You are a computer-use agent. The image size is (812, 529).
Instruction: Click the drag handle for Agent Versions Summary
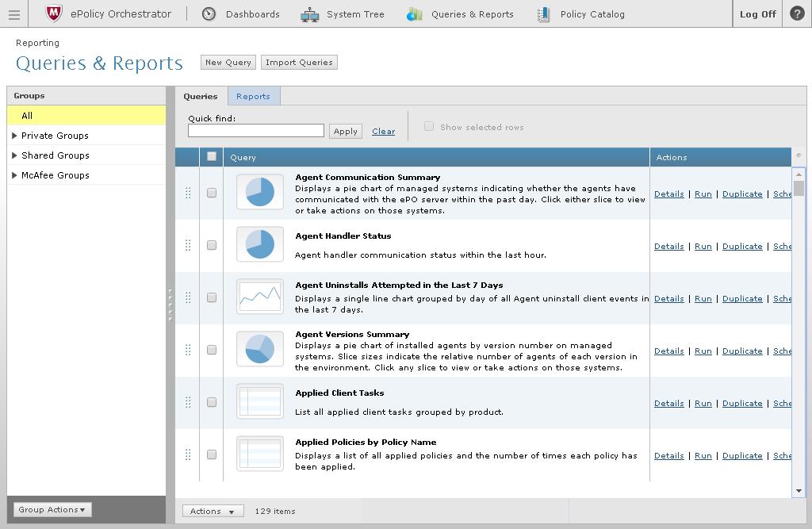[x=188, y=350]
